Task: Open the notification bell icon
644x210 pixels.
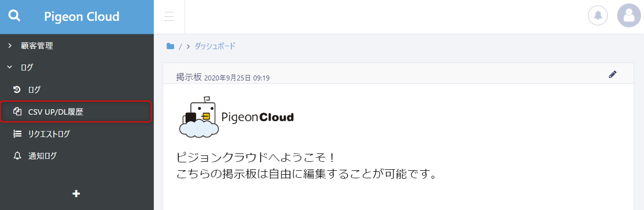Action: [597, 15]
